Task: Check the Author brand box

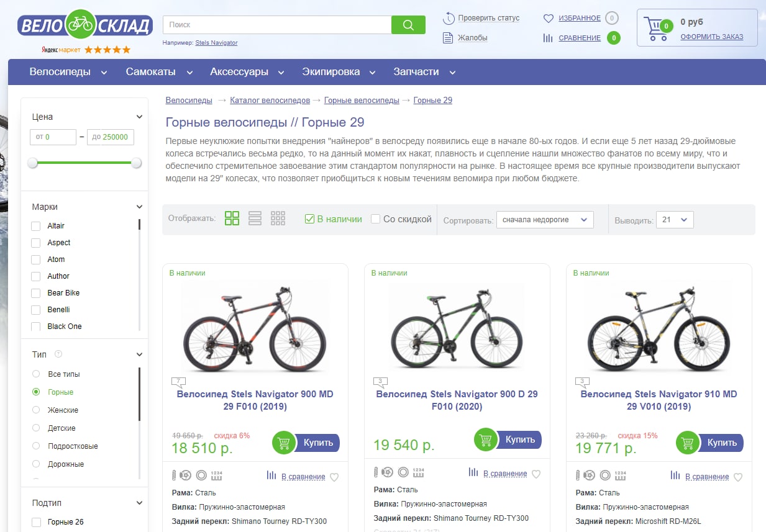Action: (36, 276)
